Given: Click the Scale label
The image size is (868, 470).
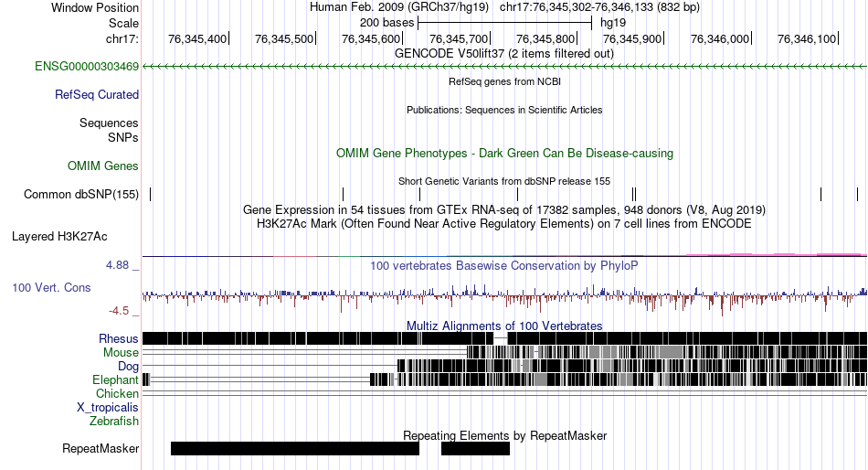Looking at the screenshot, I should pyautogui.click(x=124, y=23).
